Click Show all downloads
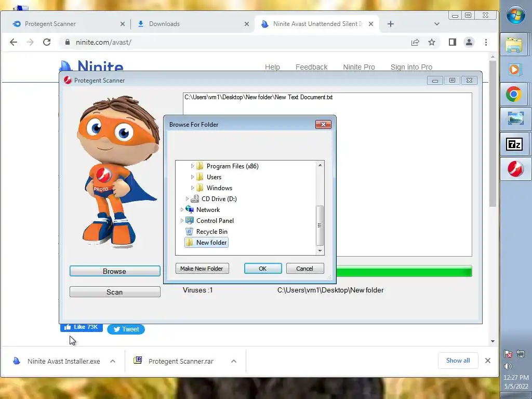The image size is (532, 399). (458, 361)
